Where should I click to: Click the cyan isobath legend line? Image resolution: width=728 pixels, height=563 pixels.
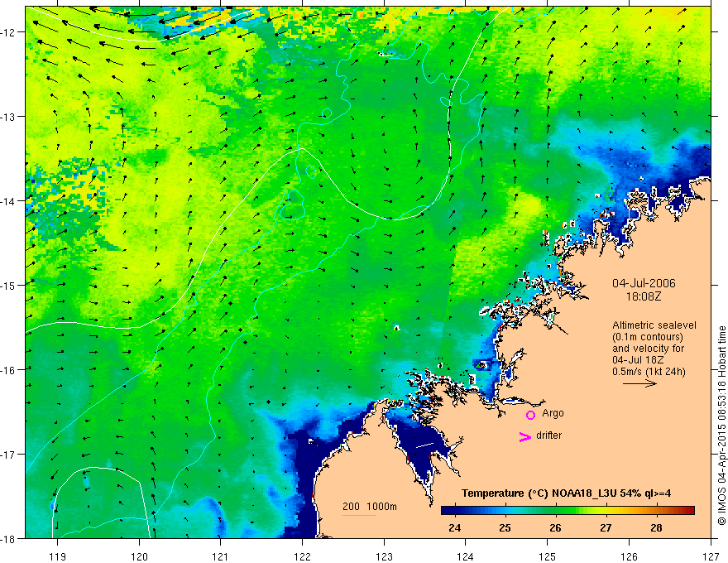(x=359, y=515)
